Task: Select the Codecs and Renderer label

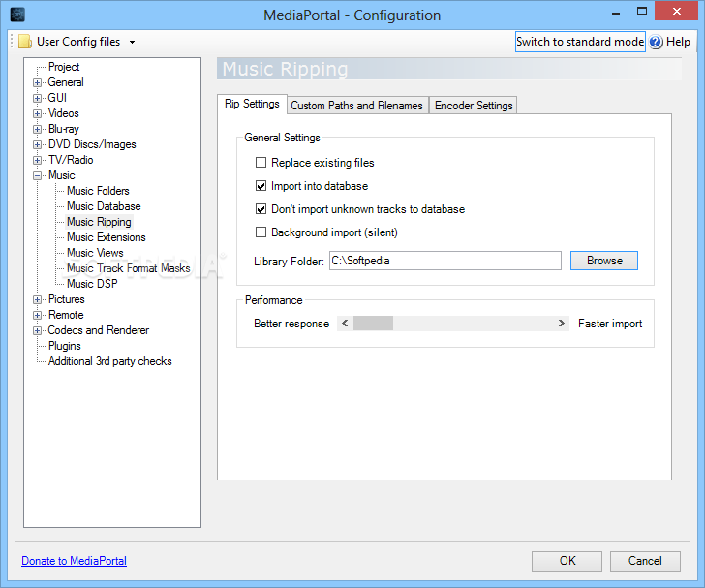Action: coord(99,330)
